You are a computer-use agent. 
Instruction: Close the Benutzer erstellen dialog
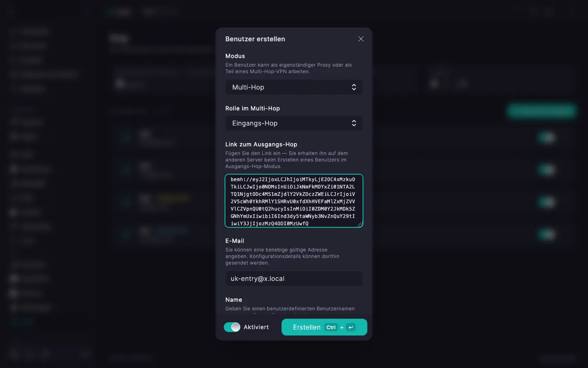click(361, 39)
